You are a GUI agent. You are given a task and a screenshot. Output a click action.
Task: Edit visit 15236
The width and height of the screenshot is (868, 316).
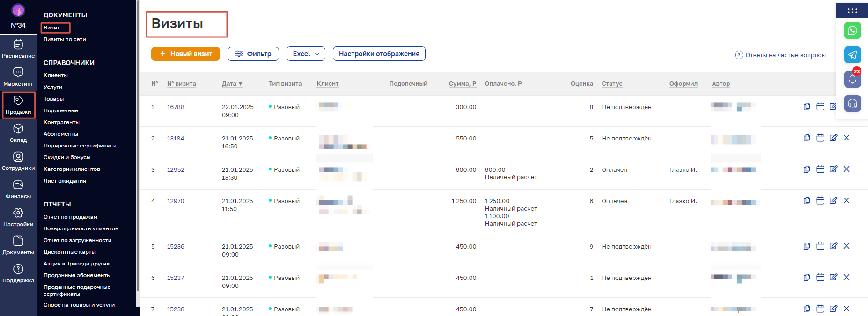click(833, 246)
